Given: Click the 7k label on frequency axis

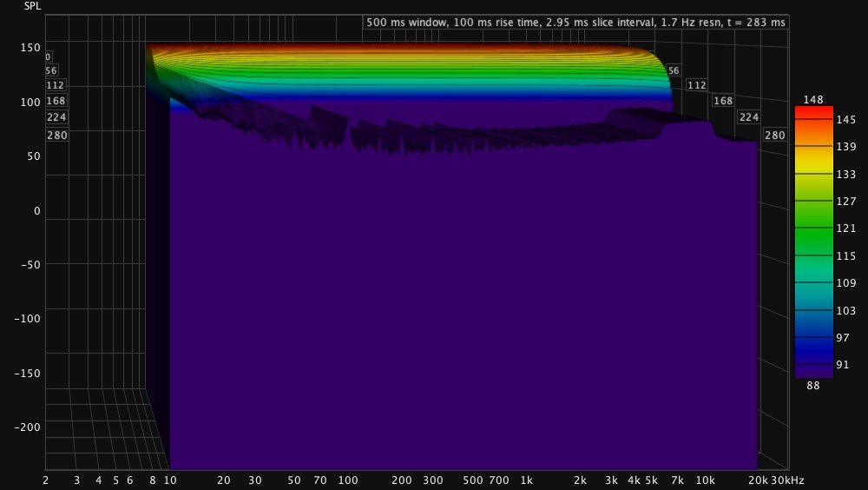Looking at the screenshot, I should [x=677, y=480].
